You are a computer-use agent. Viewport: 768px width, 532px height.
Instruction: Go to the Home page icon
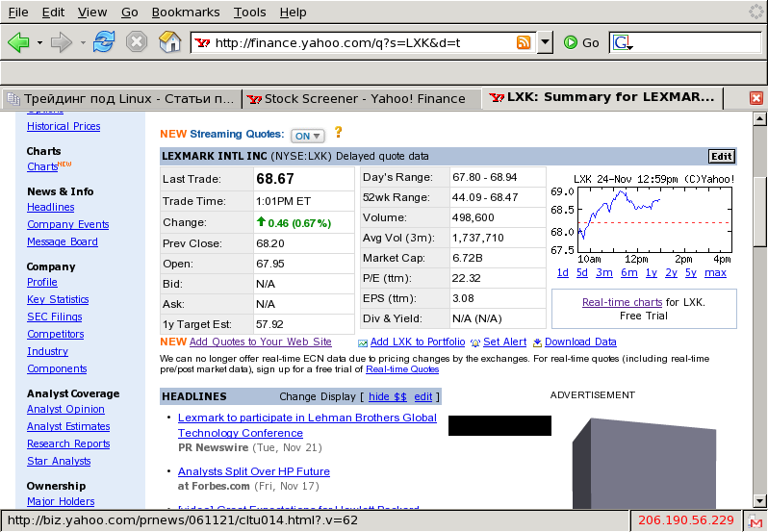pos(170,42)
